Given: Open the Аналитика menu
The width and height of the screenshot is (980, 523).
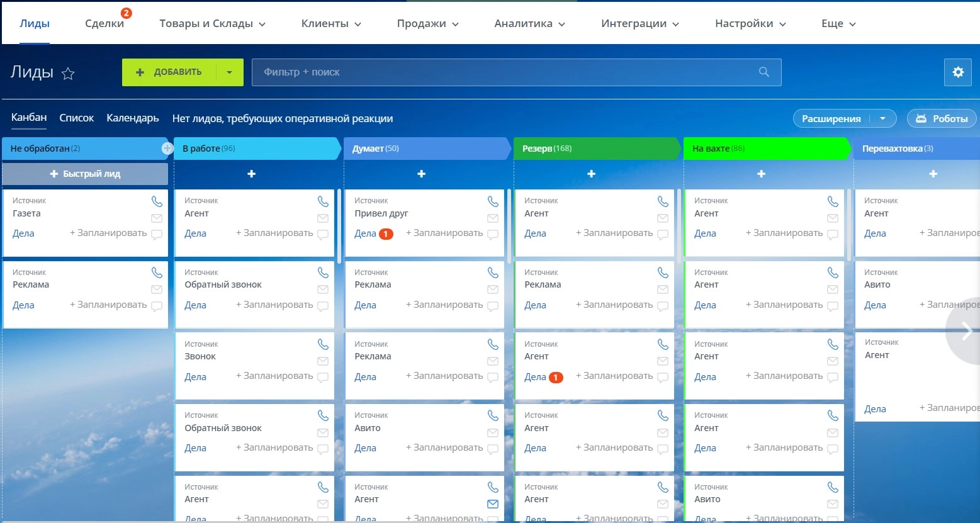Looking at the screenshot, I should click(529, 24).
